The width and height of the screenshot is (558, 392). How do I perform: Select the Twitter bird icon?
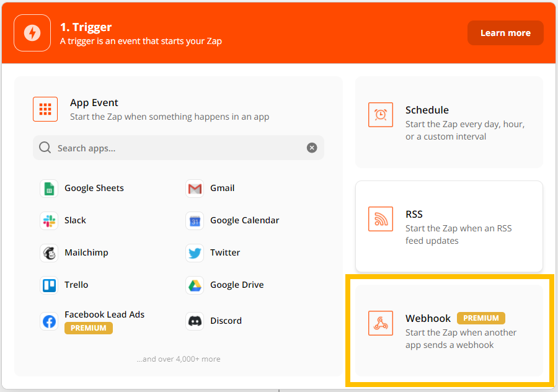195,253
